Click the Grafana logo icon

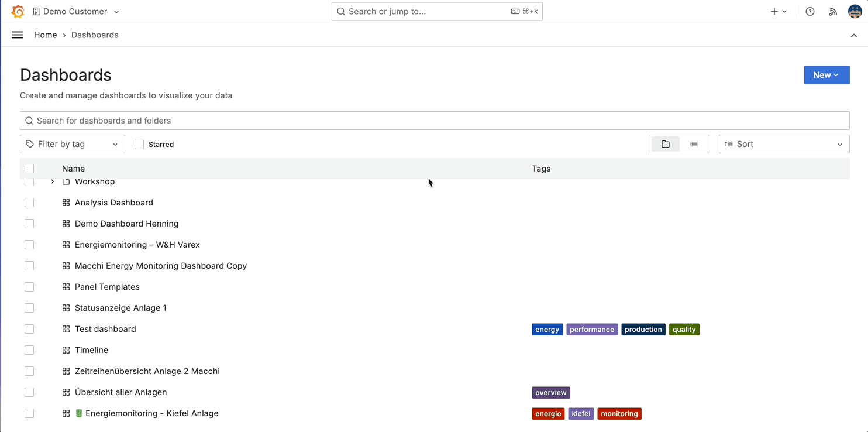click(x=18, y=11)
